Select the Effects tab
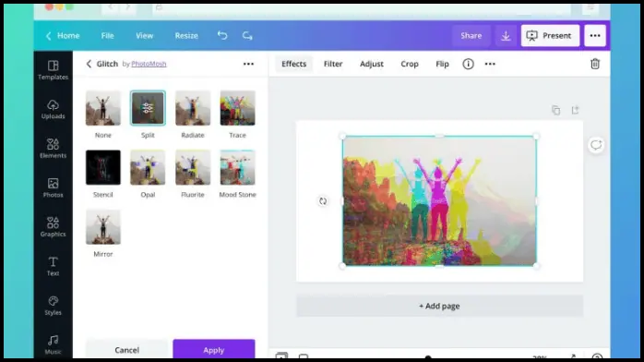This screenshot has width=644, height=362. coord(293,64)
